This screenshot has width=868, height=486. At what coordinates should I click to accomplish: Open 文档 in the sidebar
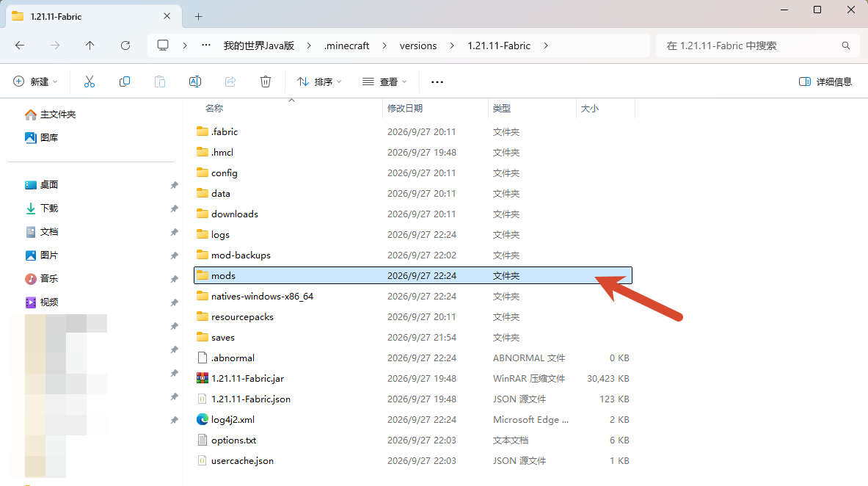[42, 232]
